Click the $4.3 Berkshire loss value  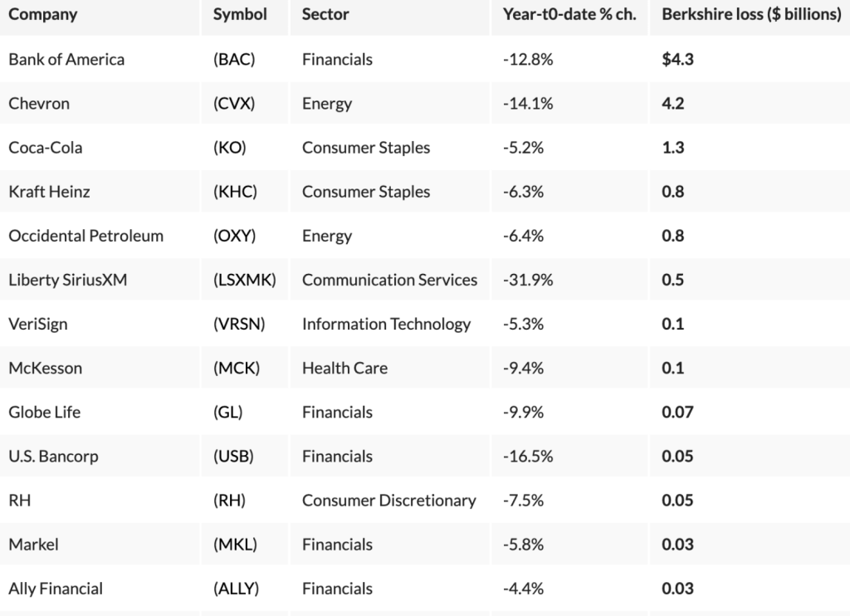[x=677, y=59]
